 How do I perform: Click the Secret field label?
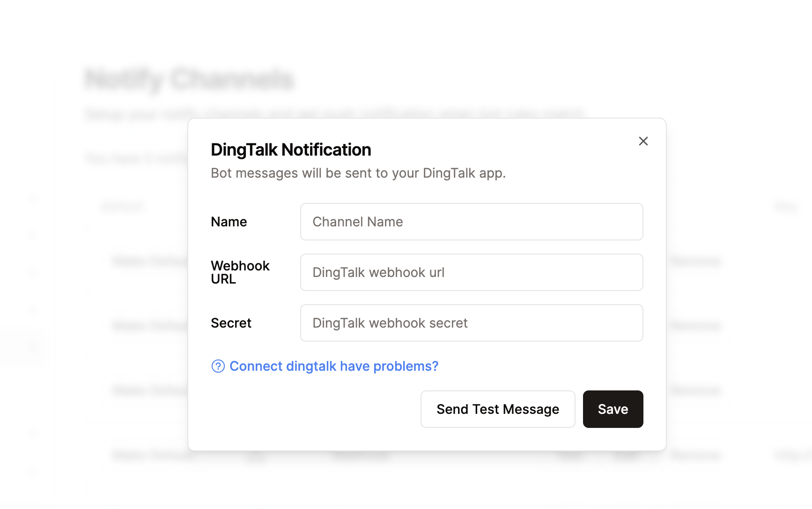[231, 323]
